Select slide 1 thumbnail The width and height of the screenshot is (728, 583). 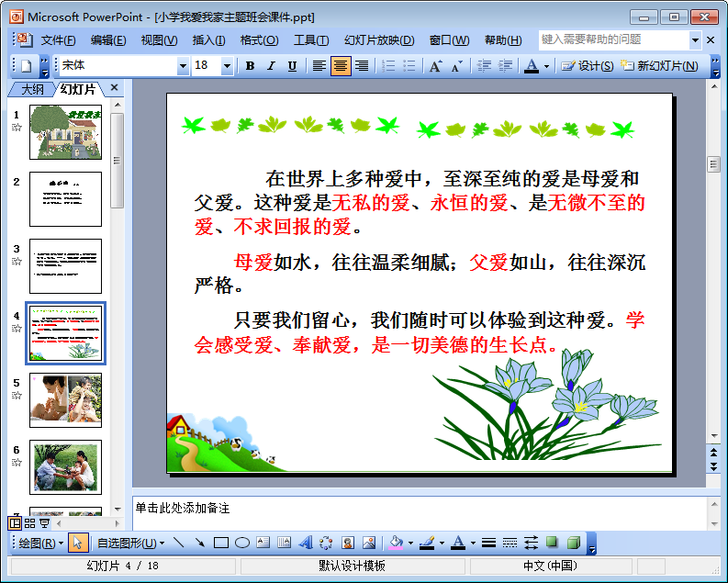pyautogui.click(x=65, y=132)
